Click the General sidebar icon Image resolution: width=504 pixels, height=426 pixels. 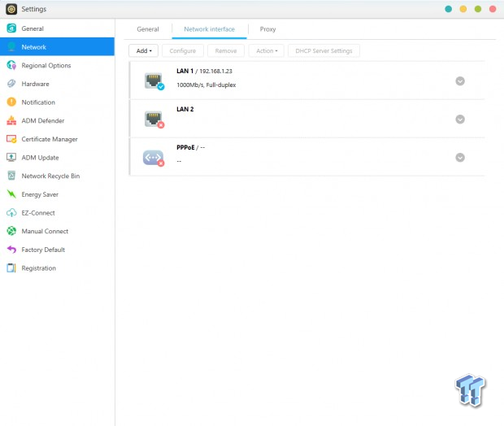(x=11, y=28)
